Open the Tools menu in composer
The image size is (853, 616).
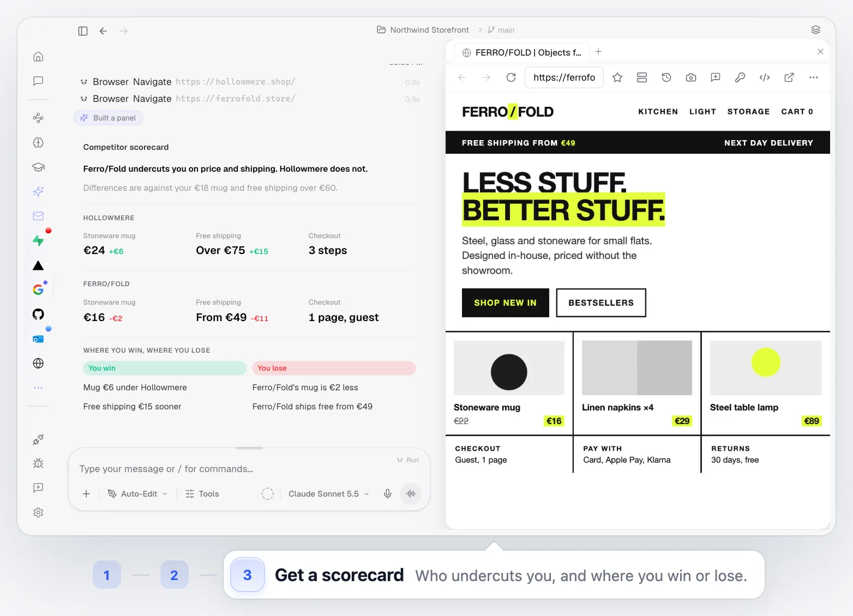coord(202,494)
